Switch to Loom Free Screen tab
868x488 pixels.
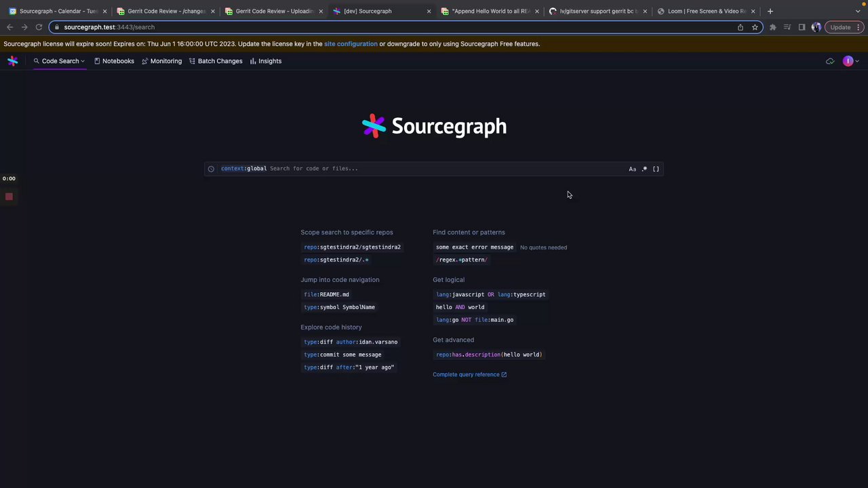(705, 12)
